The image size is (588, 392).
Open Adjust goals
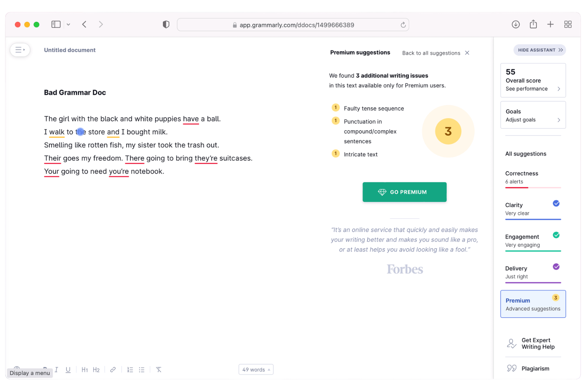[x=533, y=115]
